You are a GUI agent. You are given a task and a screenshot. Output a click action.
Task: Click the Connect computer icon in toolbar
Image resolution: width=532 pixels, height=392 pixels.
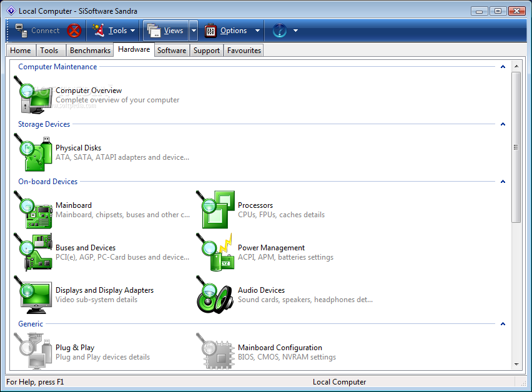(21, 31)
